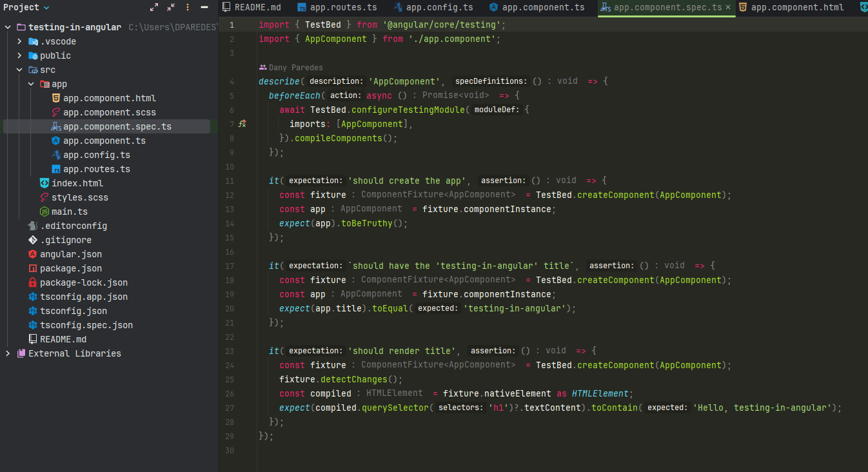Click the maximize arrows icon in Project toolbar
Image resolution: width=868 pixels, height=472 pixels.
tap(154, 8)
